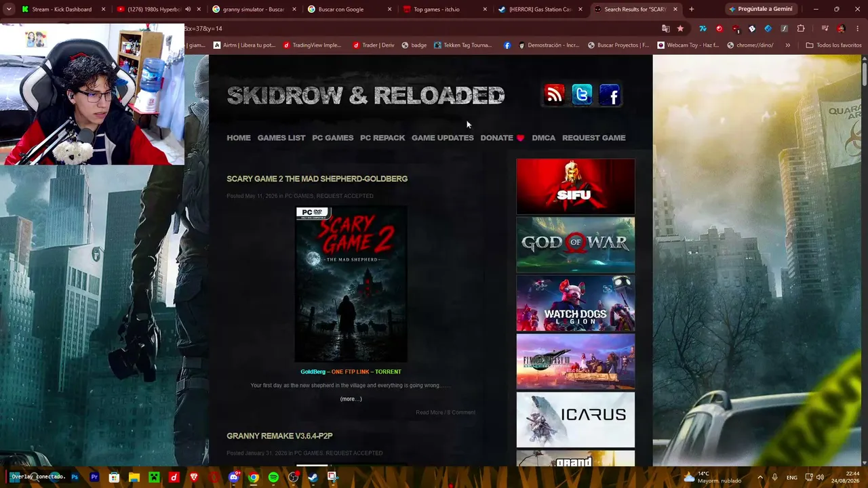Switch to Chrome in the taskbar
This screenshot has width=868, height=488.
tap(254, 477)
